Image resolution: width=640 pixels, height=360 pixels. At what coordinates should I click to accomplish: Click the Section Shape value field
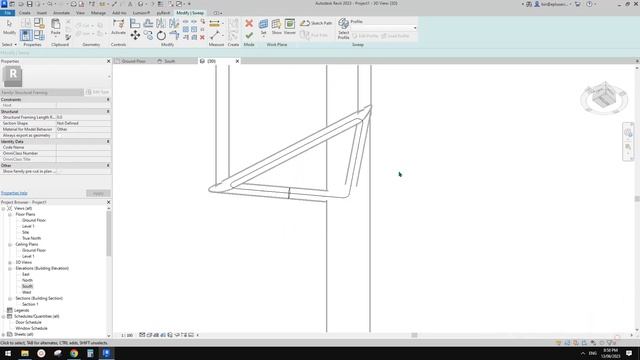pos(83,123)
